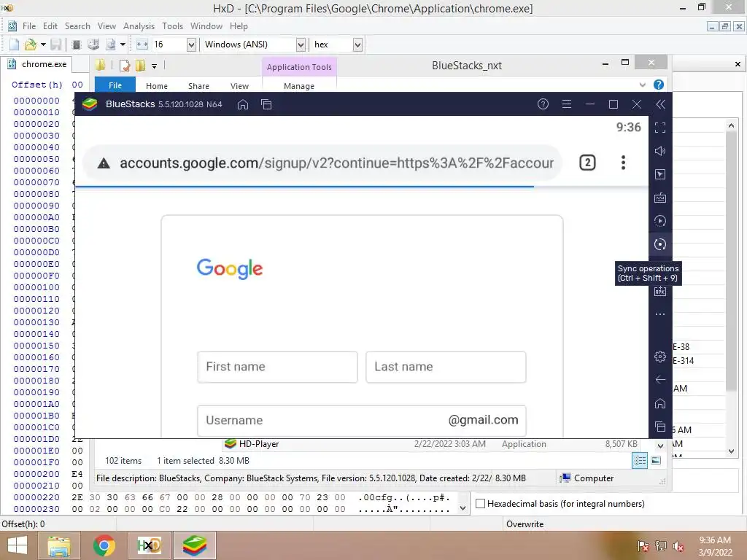Focus the Username field

[x=362, y=421]
